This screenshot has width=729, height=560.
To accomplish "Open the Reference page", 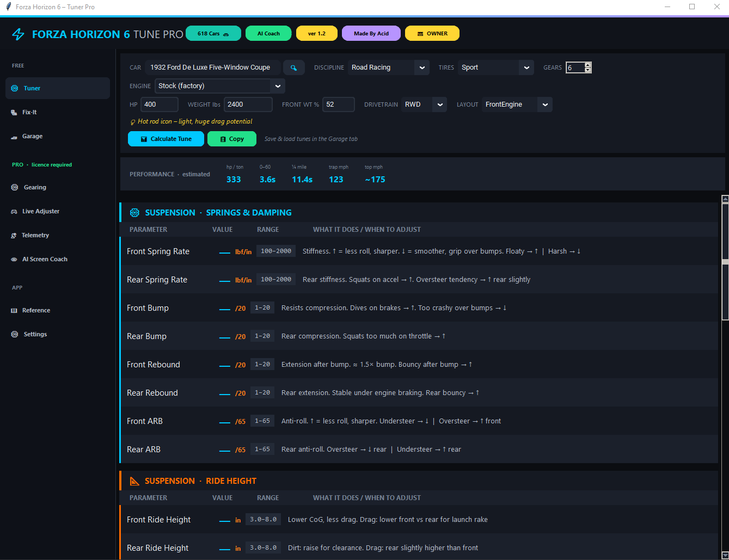I will (58, 310).
